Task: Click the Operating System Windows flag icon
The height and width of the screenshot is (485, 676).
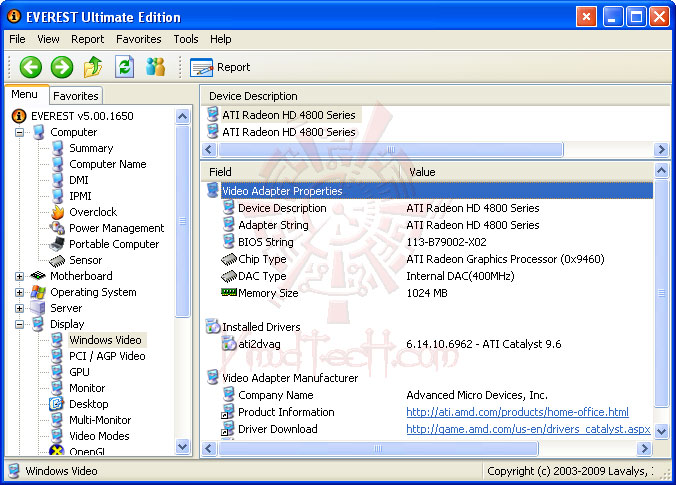Action: pos(38,292)
